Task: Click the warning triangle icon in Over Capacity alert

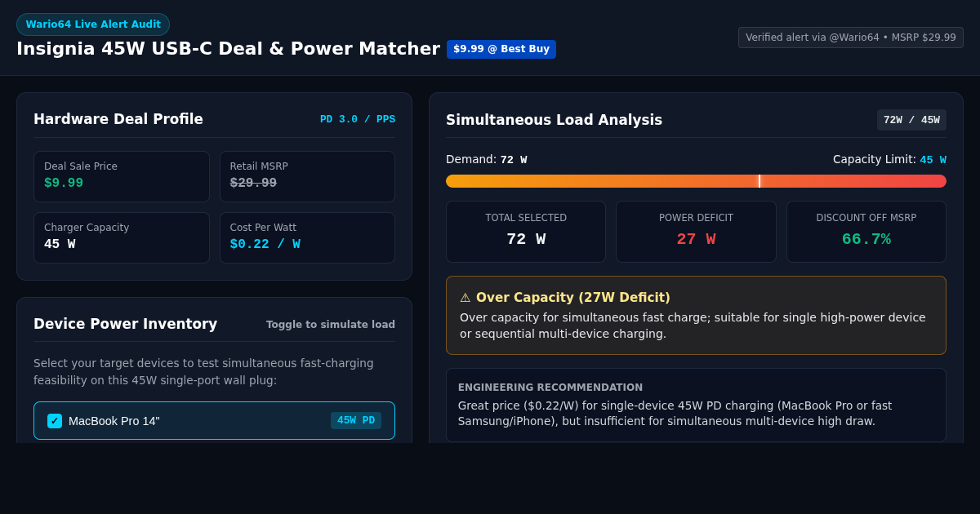Action: pyautogui.click(x=465, y=298)
